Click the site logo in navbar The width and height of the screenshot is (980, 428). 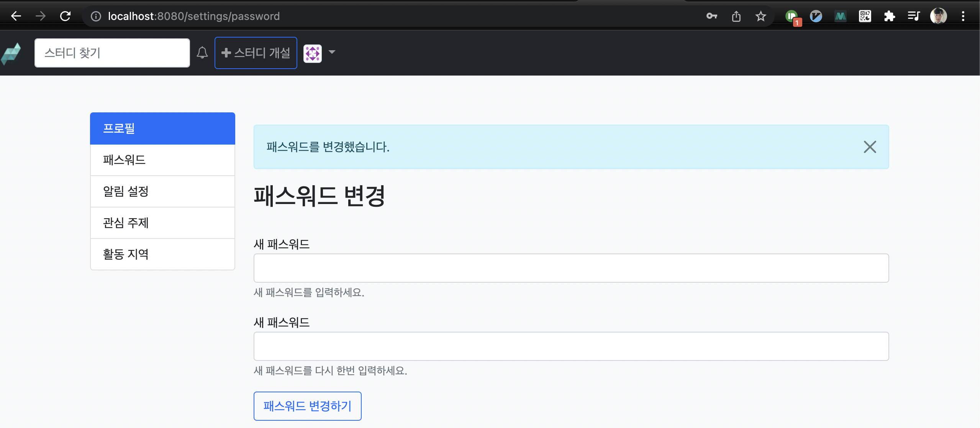[x=11, y=53]
